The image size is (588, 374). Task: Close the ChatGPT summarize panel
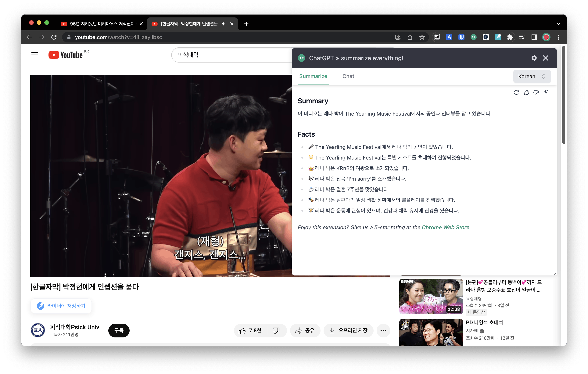tap(546, 58)
